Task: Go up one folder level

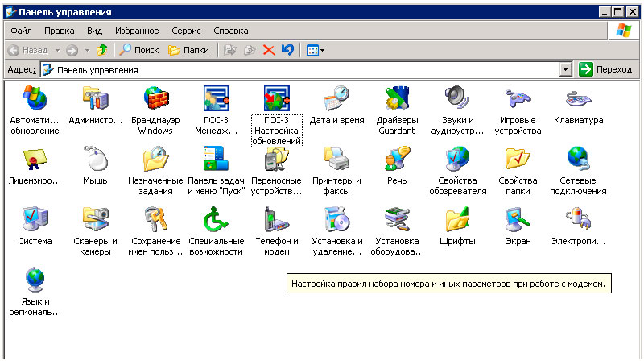Action: coord(102,50)
